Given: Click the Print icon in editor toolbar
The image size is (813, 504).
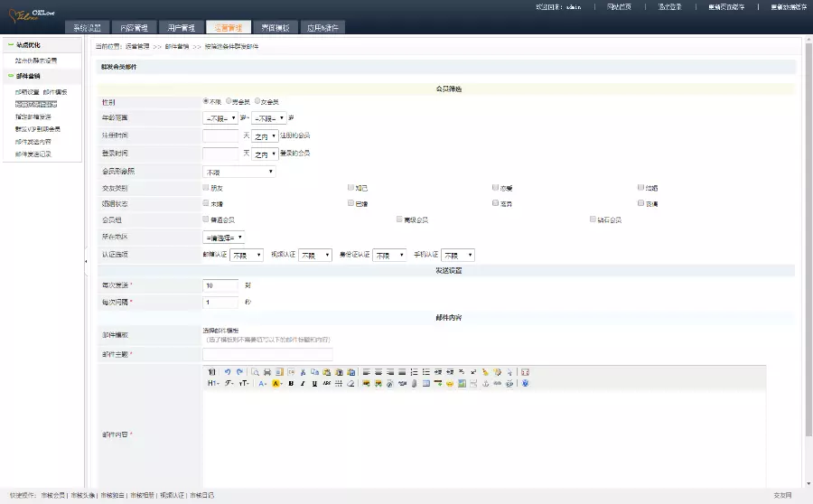Looking at the screenshot, I should 267,372.
